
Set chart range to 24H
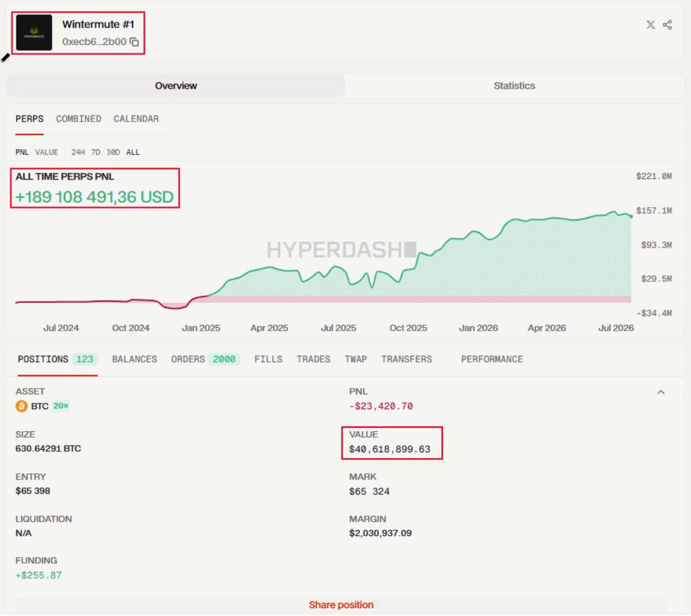point(78,152)
